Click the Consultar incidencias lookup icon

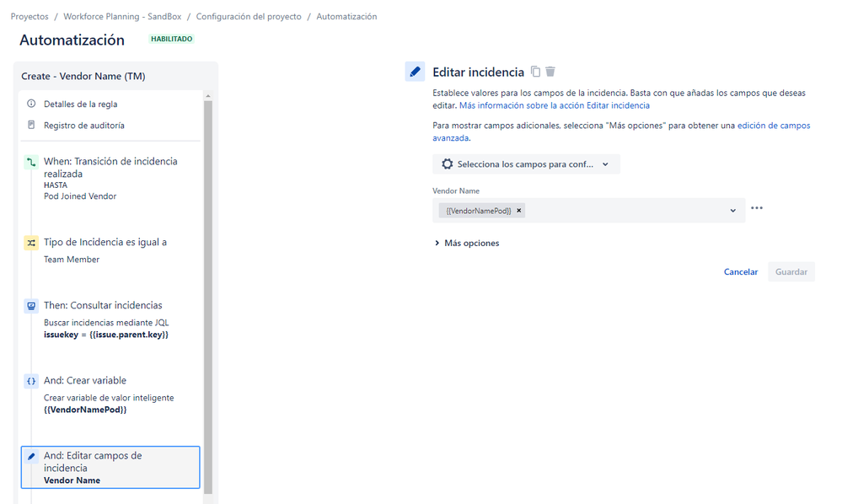[31, 306]
